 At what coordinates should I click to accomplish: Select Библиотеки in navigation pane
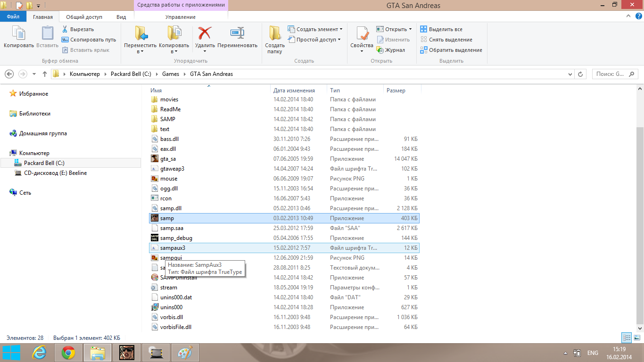click(34, 114)
